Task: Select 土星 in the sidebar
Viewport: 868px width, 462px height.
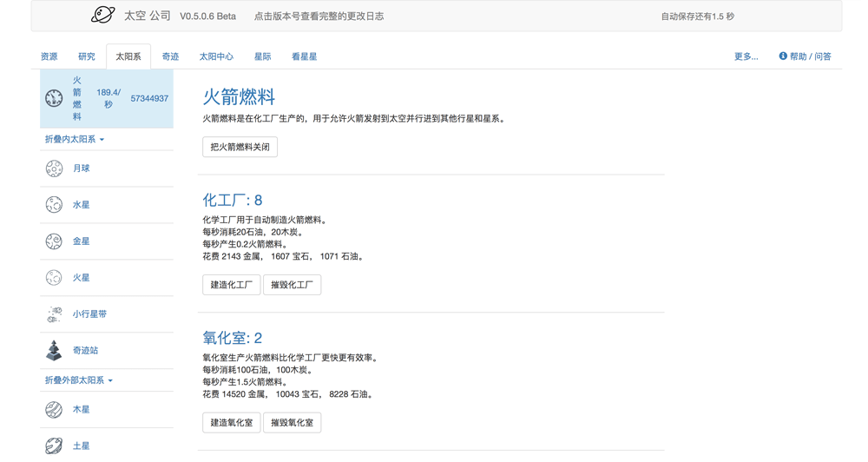Action: point(82,446)
